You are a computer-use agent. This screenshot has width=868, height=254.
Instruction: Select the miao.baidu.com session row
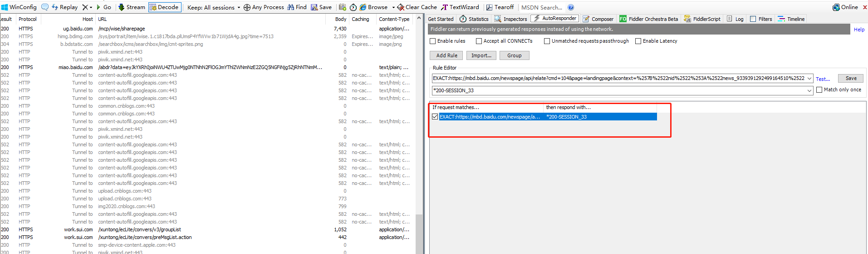207,67
